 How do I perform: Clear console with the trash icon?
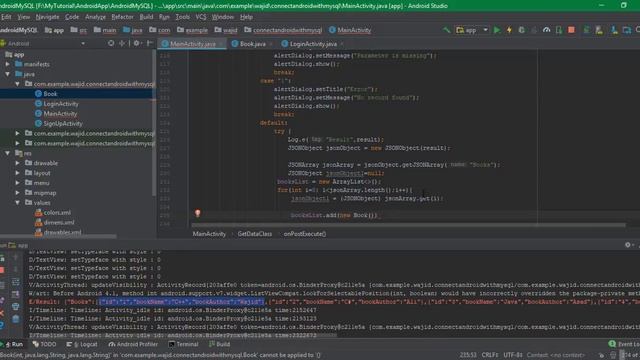click(x=16, y=318)
